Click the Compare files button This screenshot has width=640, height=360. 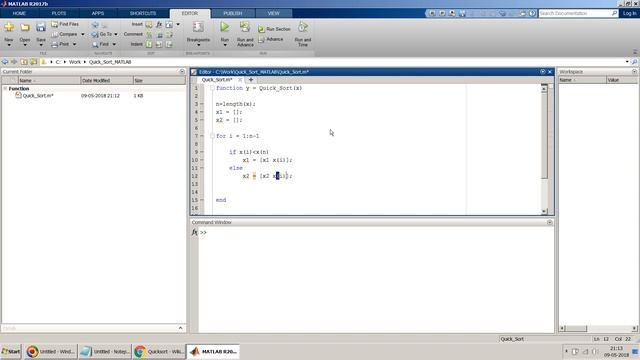click(x=64, y=34)
